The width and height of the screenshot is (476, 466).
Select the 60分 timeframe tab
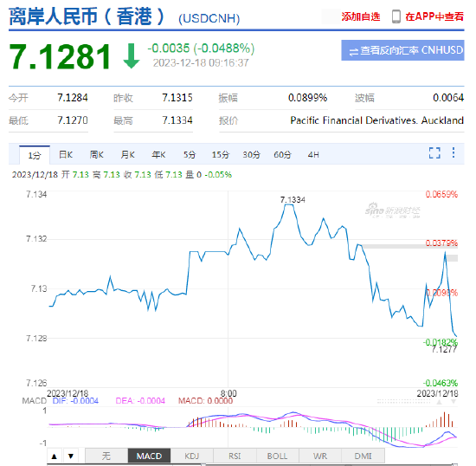point(282,155)
